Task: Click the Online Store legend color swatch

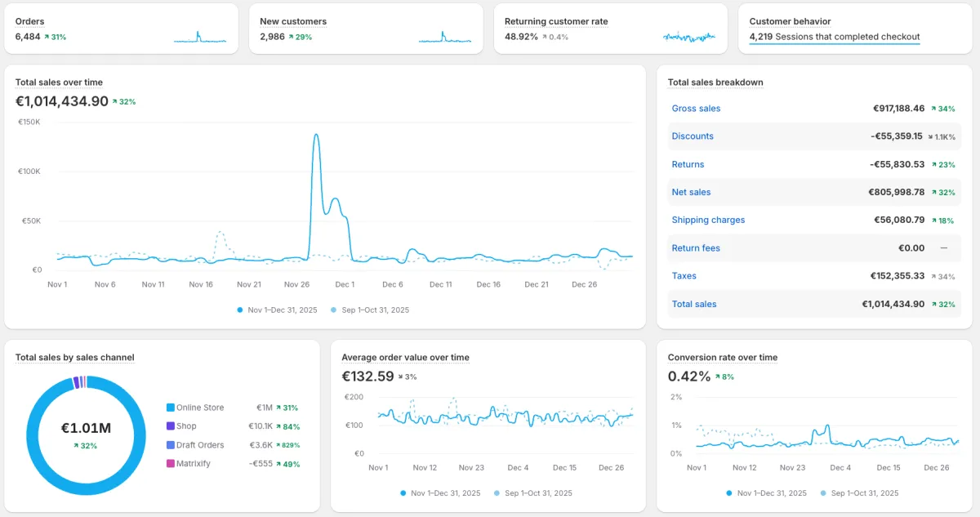Action: 171,408
